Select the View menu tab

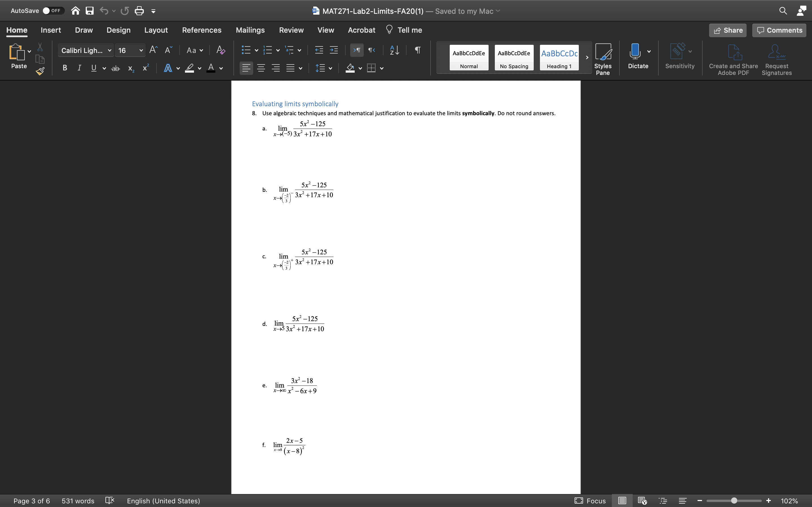point(326,30)
